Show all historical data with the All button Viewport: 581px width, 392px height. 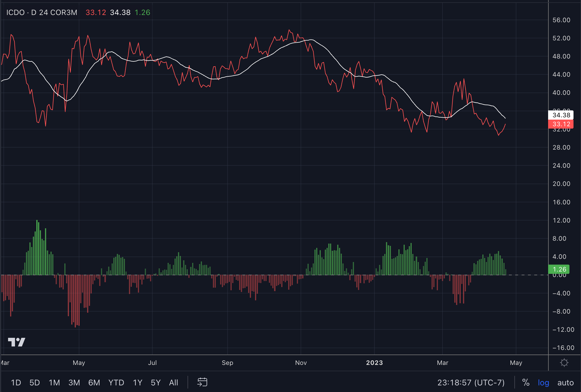point(173,382)
